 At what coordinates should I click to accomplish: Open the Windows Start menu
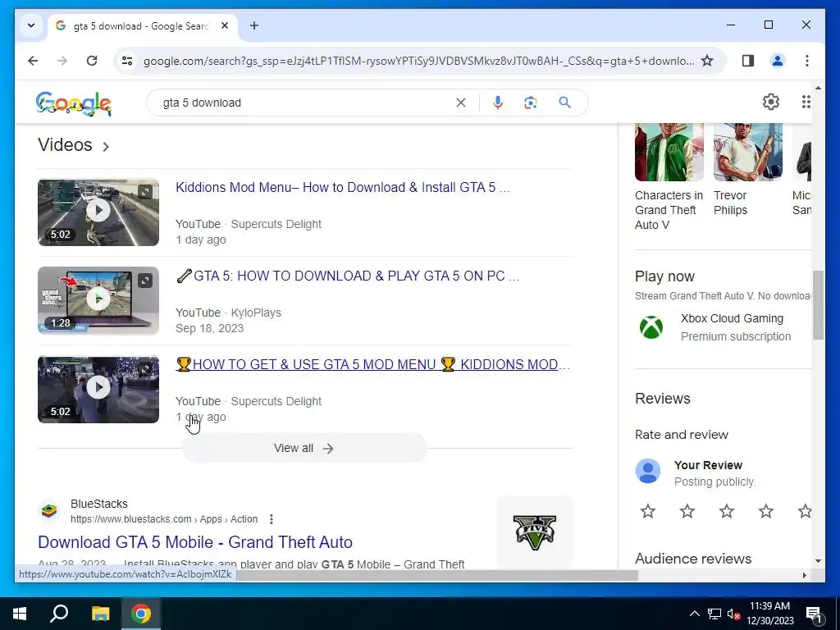pos(20,614)
